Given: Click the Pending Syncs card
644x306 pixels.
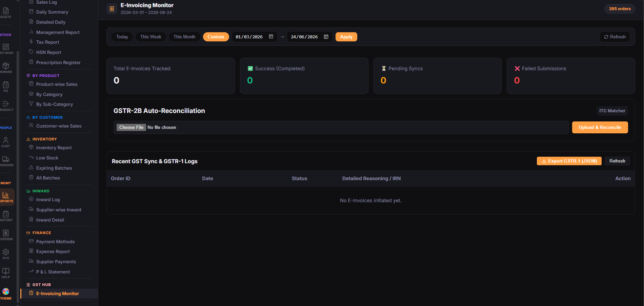Looking at the screenshot, I should 437,76.
